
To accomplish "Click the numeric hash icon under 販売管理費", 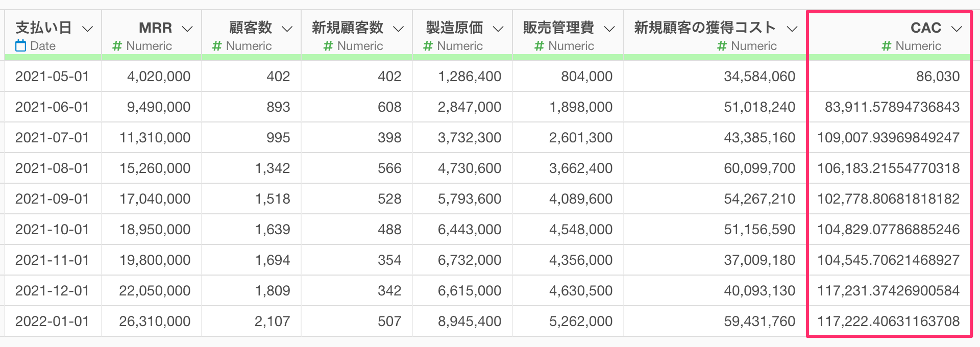I will [x=539, y=46].
